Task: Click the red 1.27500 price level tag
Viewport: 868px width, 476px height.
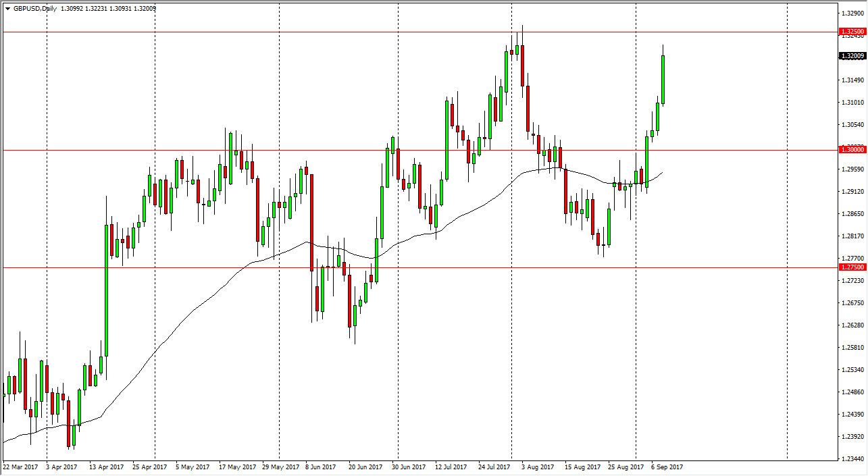Action: coord(852,267)
